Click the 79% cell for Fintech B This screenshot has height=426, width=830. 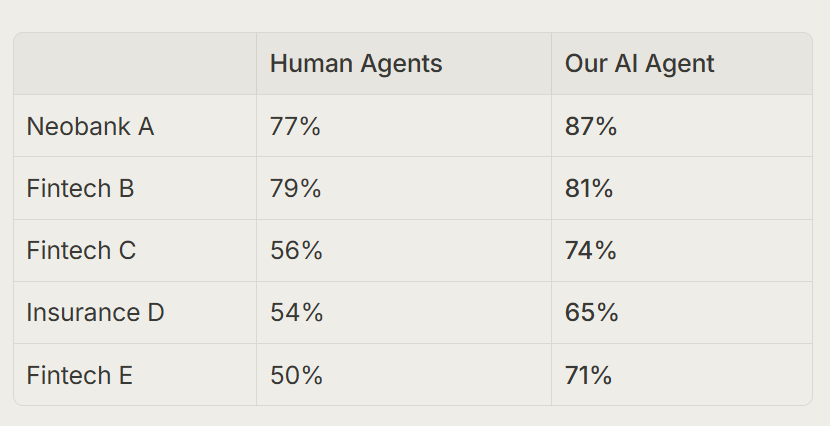click(x=404, y=188)
